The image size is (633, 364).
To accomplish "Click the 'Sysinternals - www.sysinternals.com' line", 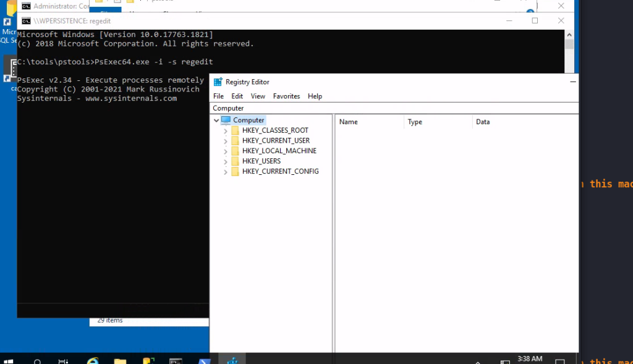I will (x=97, y=98).
